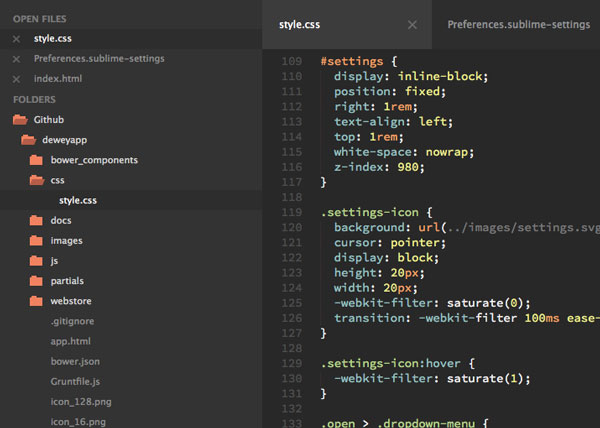Click line number 129 in gutter
This screenshot has height=428, width=600.
[292, 364]
